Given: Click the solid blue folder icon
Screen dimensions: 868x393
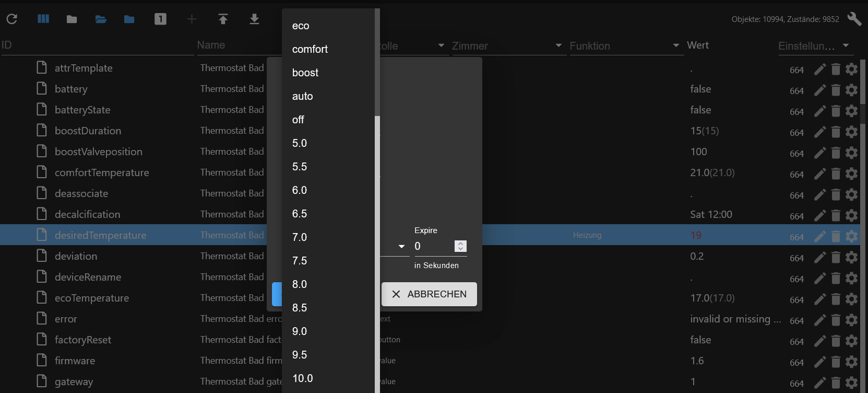Looking at the screenshot, I should (x=129, y=19).
